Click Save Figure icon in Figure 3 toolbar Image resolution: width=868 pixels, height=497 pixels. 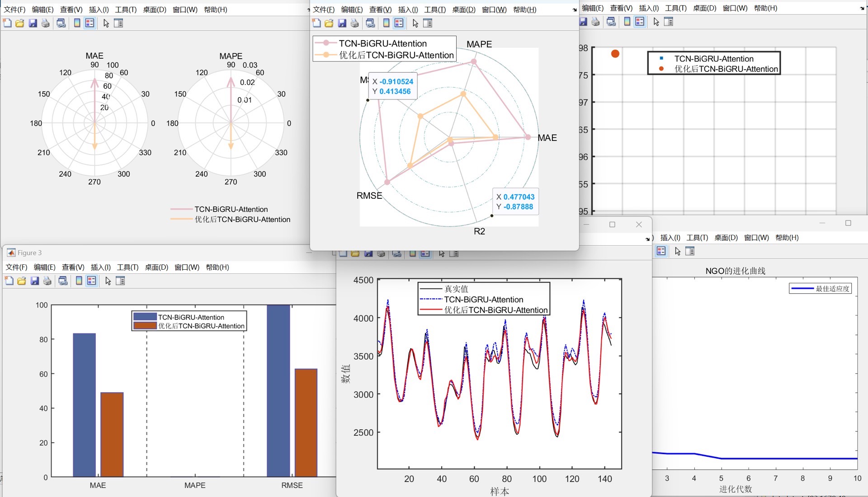click(35, 281)
